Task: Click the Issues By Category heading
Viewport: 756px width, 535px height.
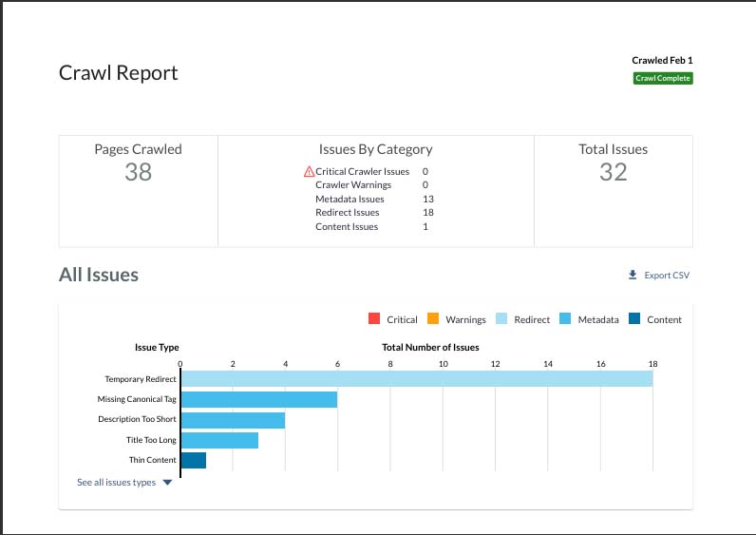Action: pos(375,149)
